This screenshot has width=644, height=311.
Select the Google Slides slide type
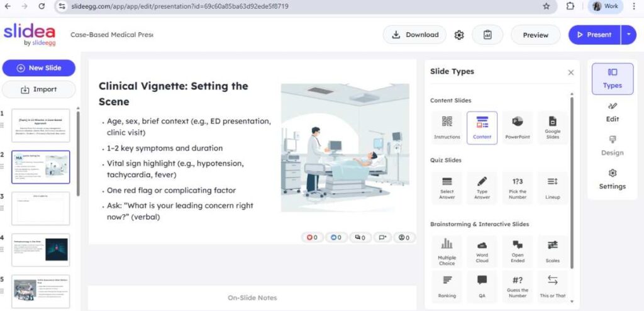tap(552, 128)
